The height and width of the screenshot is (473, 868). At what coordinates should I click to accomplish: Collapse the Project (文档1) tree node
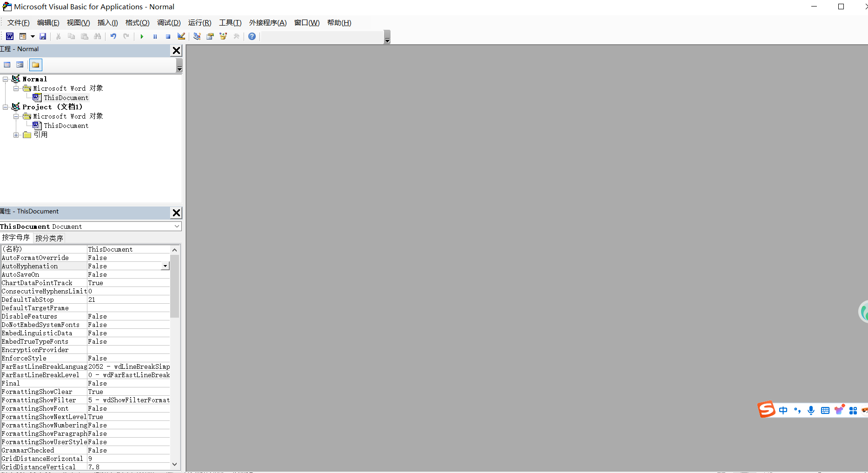point(6,107)
